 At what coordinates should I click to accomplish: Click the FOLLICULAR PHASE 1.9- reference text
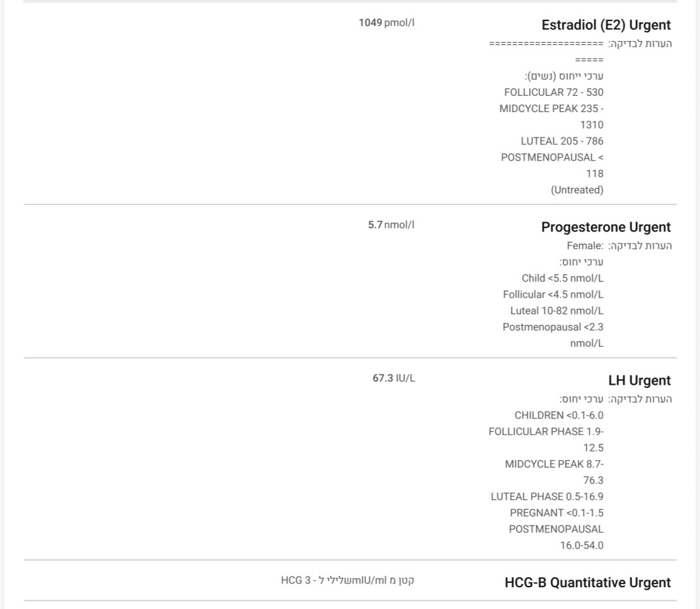(546, 432)
